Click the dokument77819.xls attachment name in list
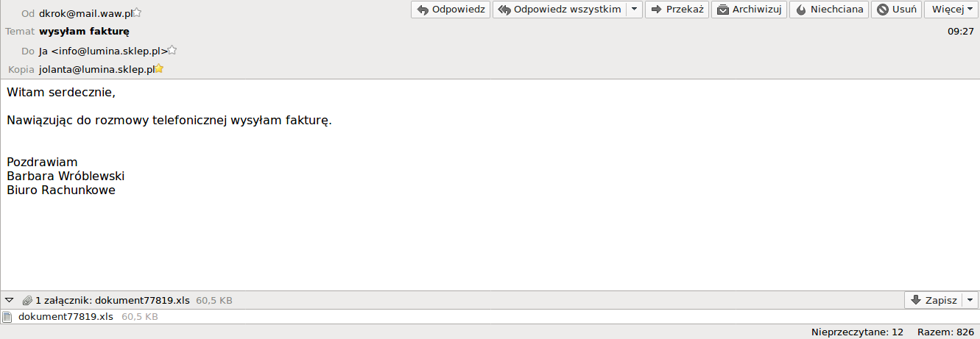980x339 pixels. (66, 317)
